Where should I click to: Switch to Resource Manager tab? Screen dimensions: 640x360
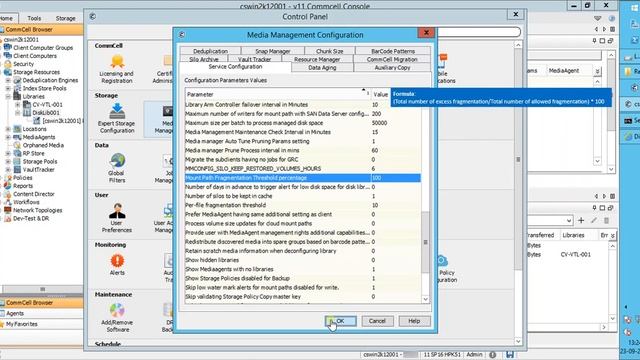(317, 59)
